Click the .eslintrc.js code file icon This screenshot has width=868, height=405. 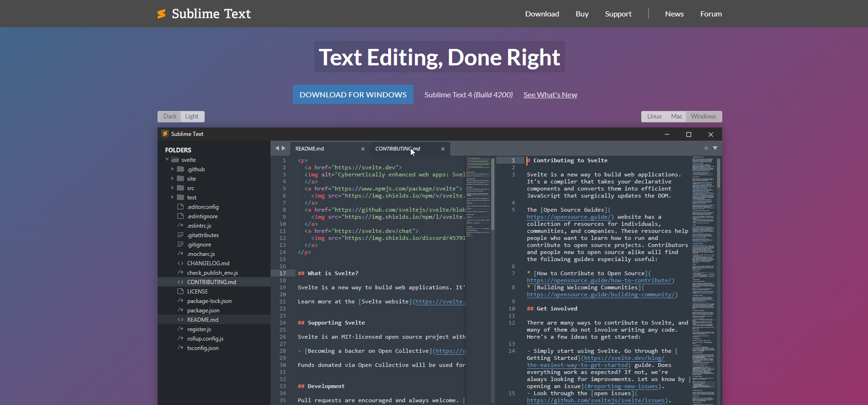[180, 225]
